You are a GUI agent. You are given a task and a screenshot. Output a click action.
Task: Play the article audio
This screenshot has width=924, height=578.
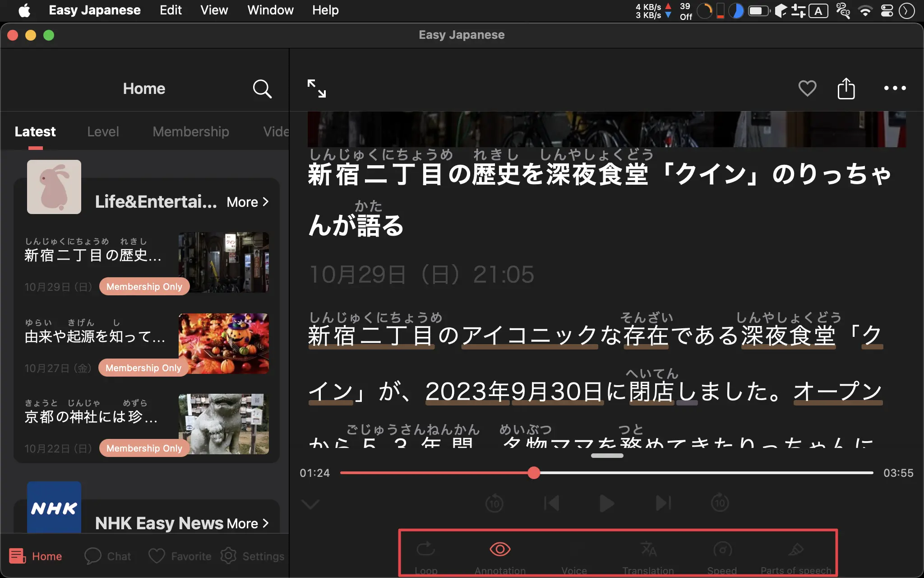(607, 503)
